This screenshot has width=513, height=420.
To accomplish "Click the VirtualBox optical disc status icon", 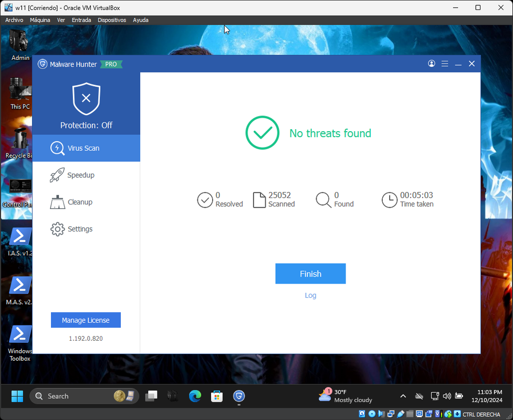I will (372, 414).
